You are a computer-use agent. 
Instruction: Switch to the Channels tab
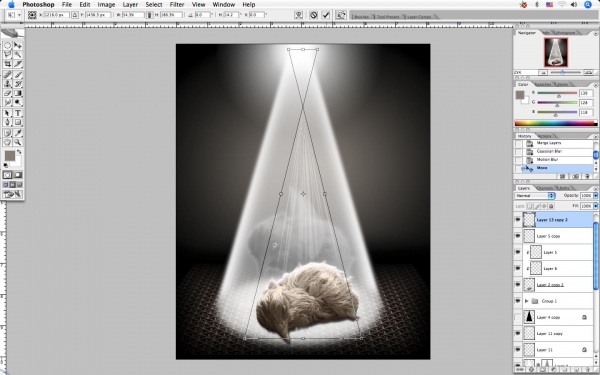545,188
